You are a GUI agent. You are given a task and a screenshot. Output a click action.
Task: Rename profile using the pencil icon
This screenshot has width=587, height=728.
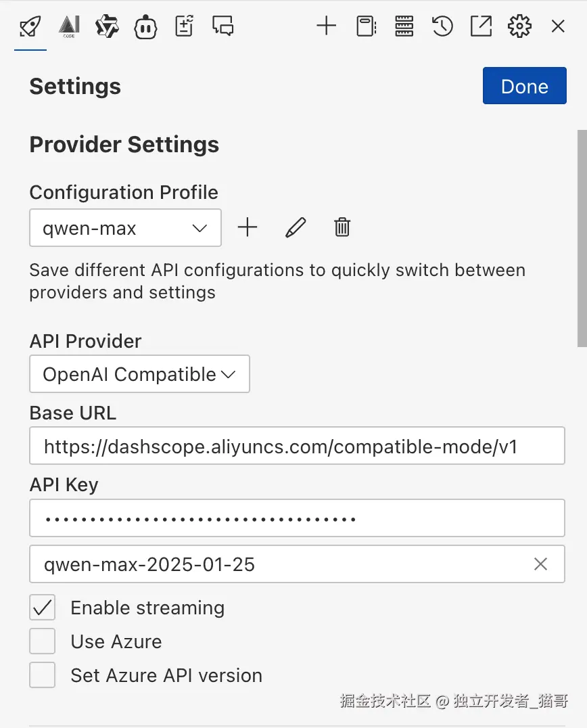296,228
